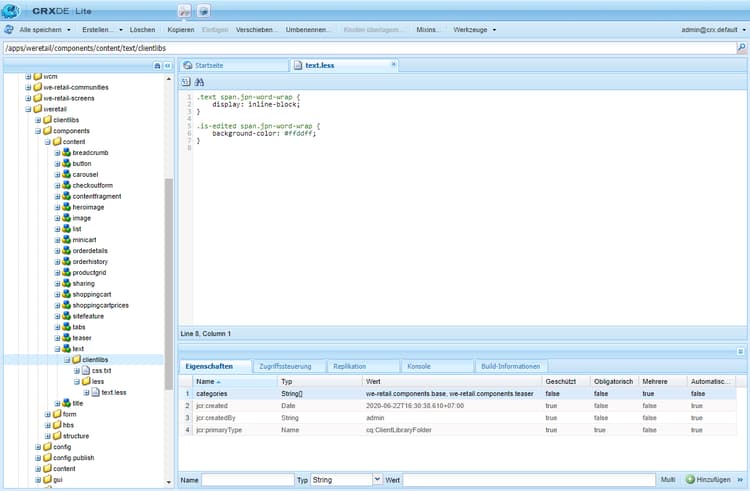Viewport: 750px width, 491px height.
Task: Open the Erstellen dropdown arrow
Action: tap(121, 30)
